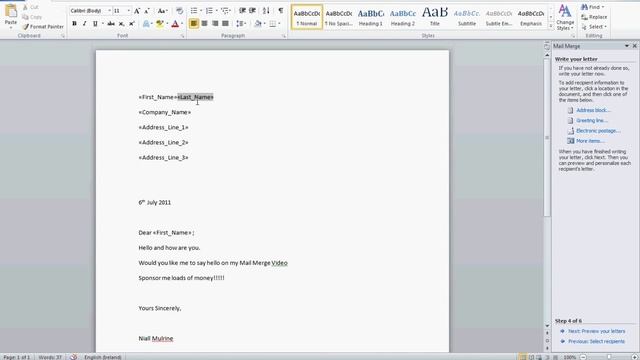Apply the Emphasis style
The width and height of the screenshot is (640, 360).
click(531, 17)
